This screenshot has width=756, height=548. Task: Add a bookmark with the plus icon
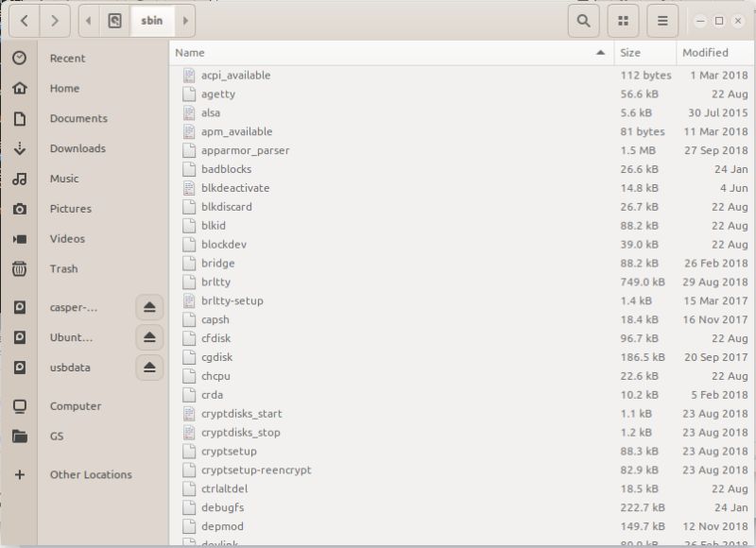(x=20, y=474)
